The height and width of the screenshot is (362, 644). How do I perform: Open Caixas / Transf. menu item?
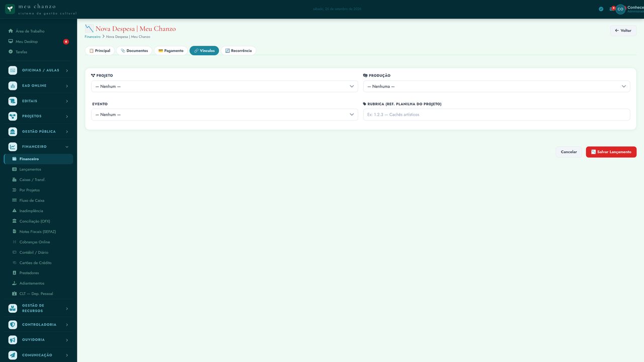(38, 179)
